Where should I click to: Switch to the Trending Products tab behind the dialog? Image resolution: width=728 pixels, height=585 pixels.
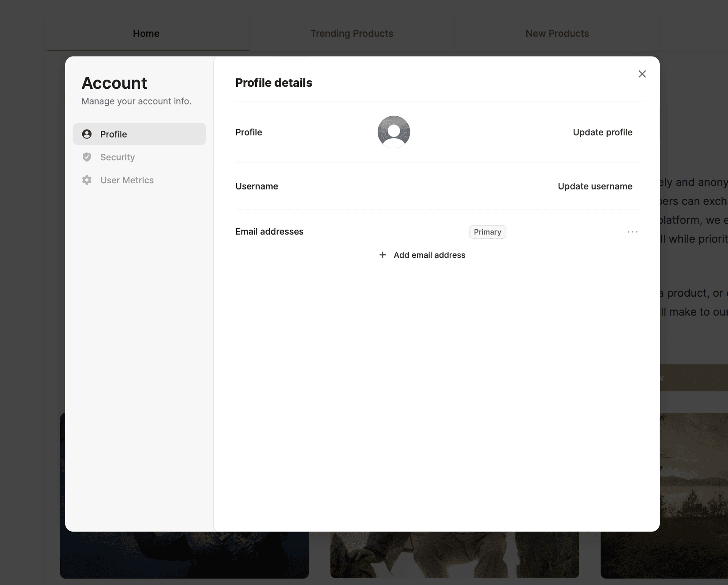click(352, 33)
